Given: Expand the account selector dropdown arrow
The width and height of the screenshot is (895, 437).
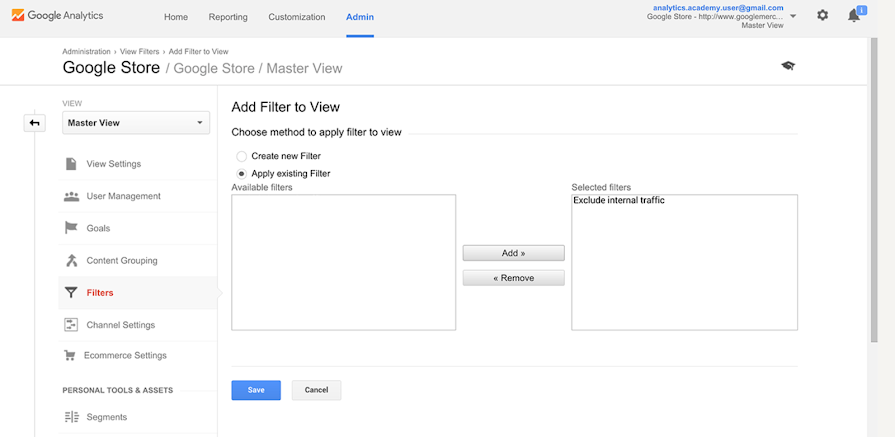Looking at the screenshot, I should coord(793,16).
